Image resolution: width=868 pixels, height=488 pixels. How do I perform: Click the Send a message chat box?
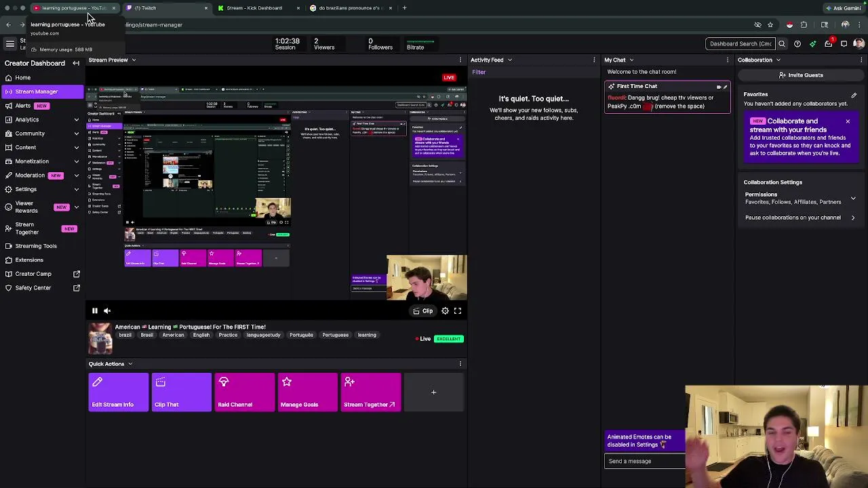click(645, 462)
